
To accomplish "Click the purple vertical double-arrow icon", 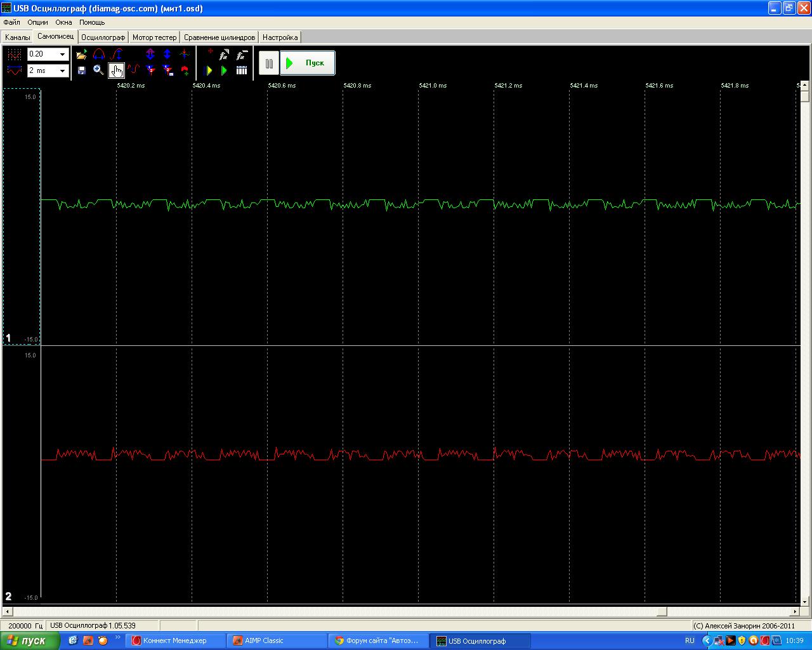I will click(x=150, y=55).
